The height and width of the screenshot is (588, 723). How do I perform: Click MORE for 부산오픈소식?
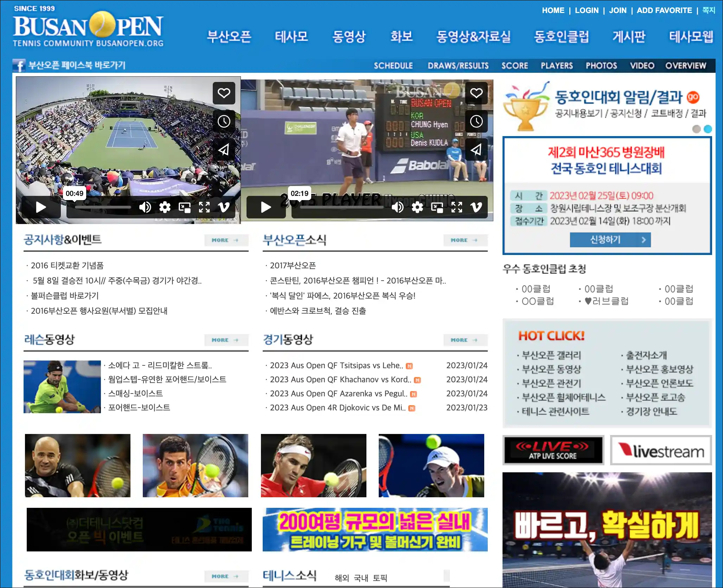point(466,240)
